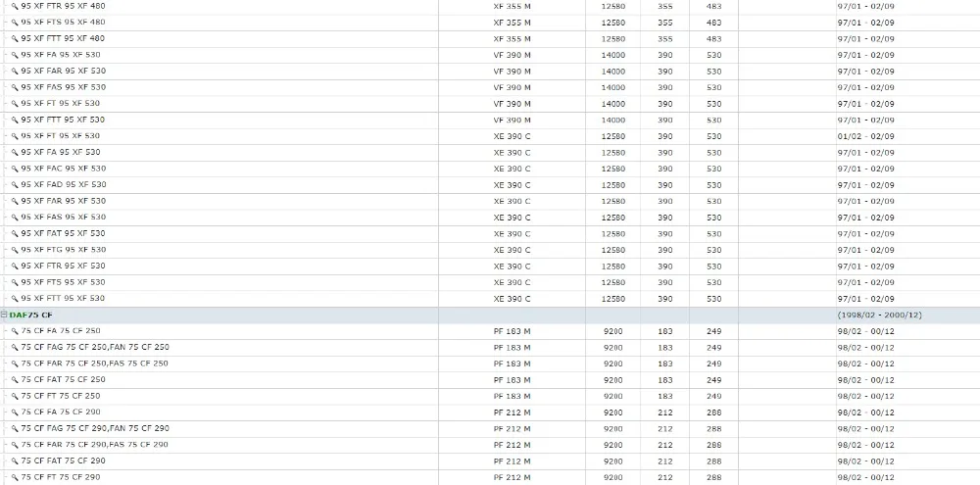The height and width of the screenshot is (485, 980).
Task: Click magnifier icon of 95 XF FTT 530 VF 390 M row
Action: point(15,120)
